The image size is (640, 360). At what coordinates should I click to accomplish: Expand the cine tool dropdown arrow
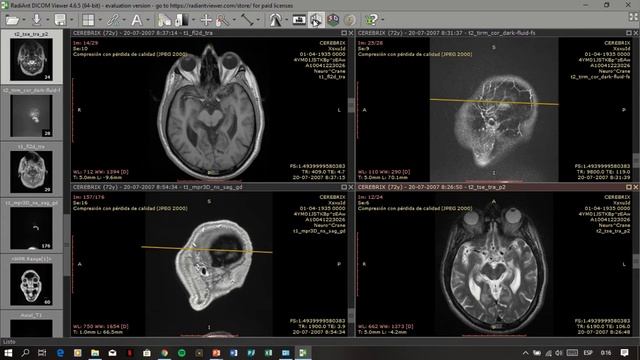[x=287, y=20]
